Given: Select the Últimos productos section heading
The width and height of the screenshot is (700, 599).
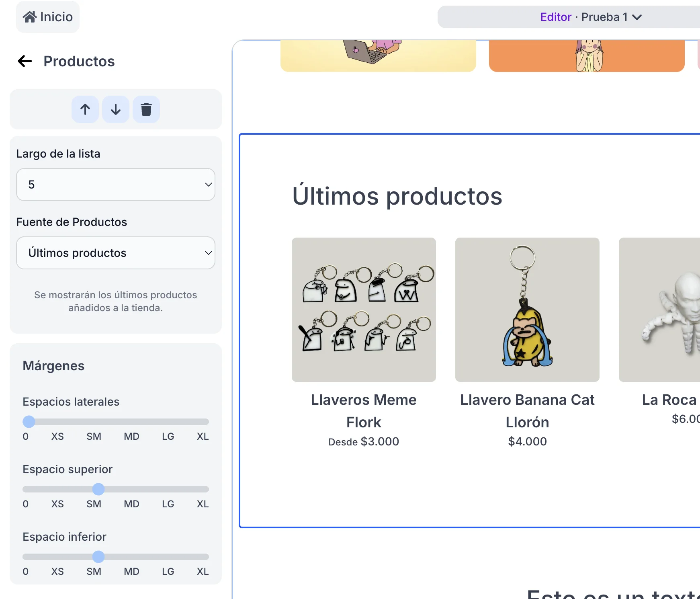Looking at the screenshot, I should click(397, 196).
